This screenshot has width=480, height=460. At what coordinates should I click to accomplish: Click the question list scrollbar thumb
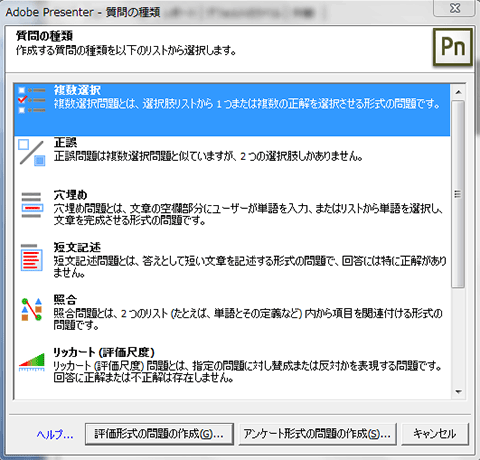tap(458, 194)
